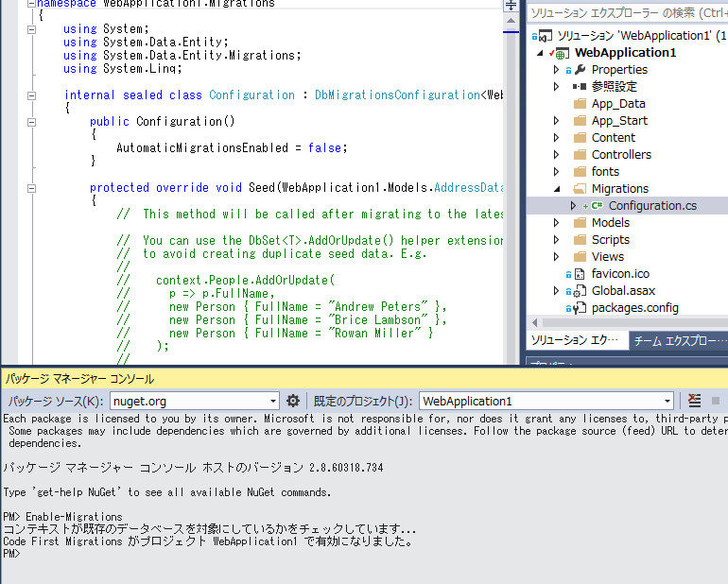Select the Controllers folder label

pyautogui.click(x=621, y=155)
